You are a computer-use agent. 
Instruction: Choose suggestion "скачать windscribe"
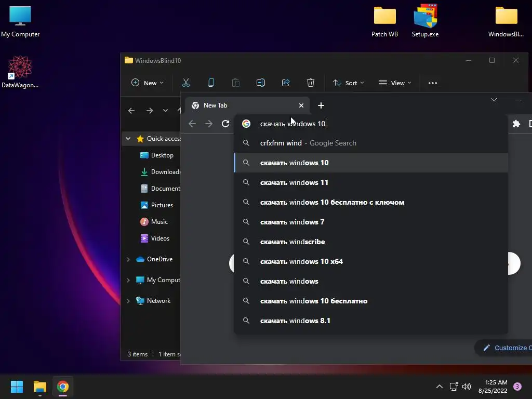(x=371, y=242)
